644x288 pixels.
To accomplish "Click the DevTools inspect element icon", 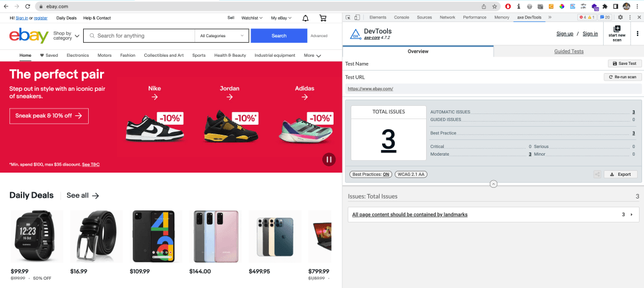I will (x=348, y=17).
